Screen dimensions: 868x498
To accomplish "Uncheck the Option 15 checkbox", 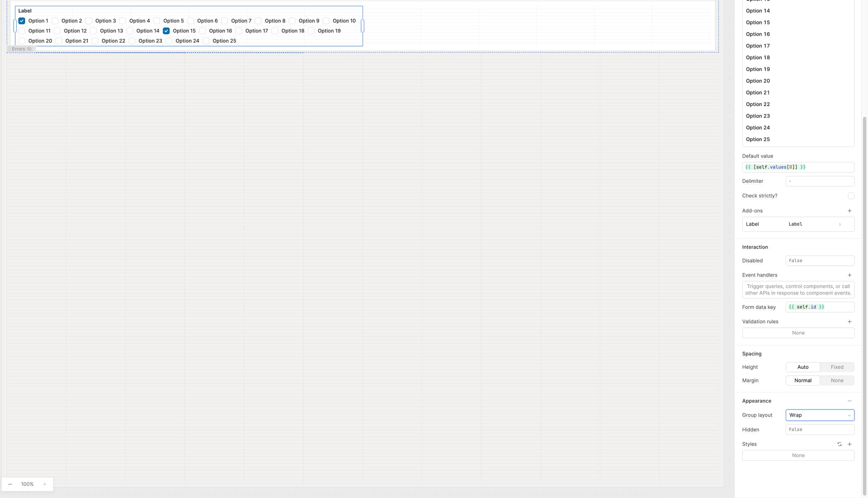I will 166,31.
